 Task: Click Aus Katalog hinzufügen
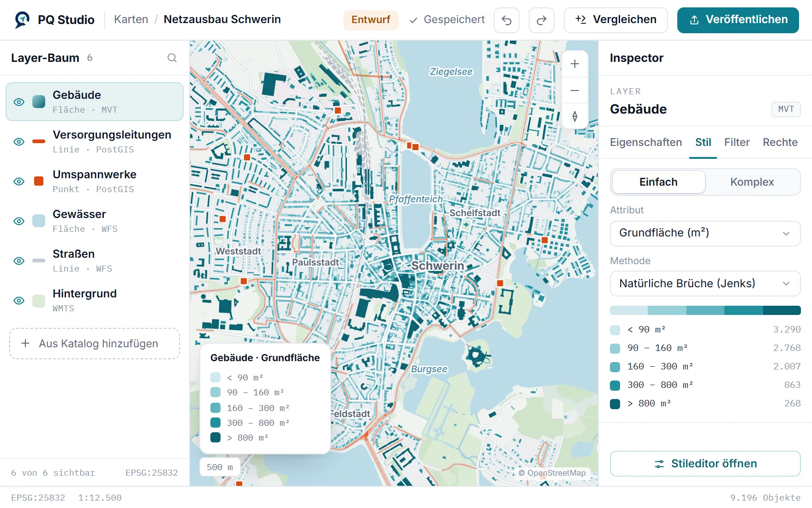[95, 344]
